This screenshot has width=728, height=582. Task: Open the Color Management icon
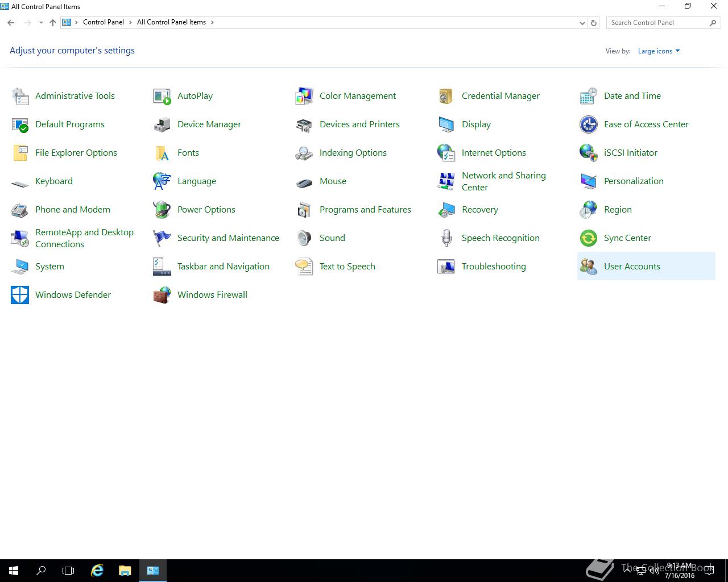(304, 96)
